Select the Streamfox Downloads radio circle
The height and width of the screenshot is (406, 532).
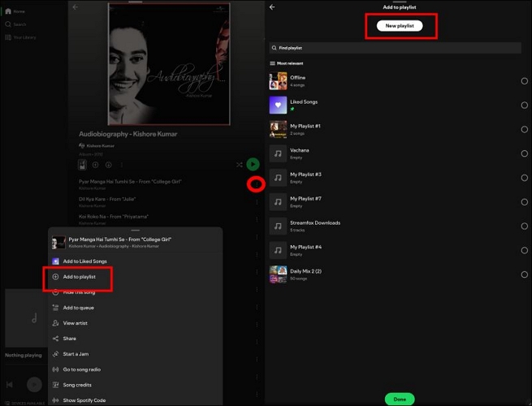(x=524, y=227)
